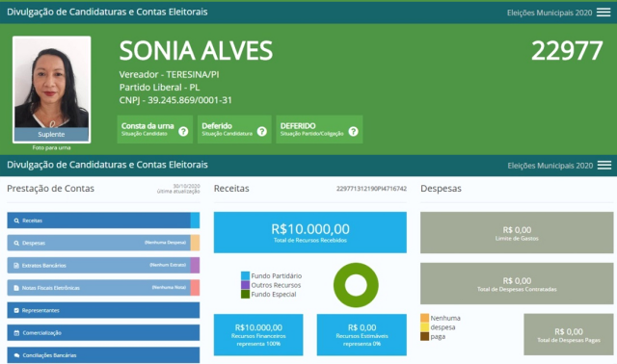Viewport: 617px width, 364px height.
Task: Open the second header hamburger menu icon
Action: point(604,165)
